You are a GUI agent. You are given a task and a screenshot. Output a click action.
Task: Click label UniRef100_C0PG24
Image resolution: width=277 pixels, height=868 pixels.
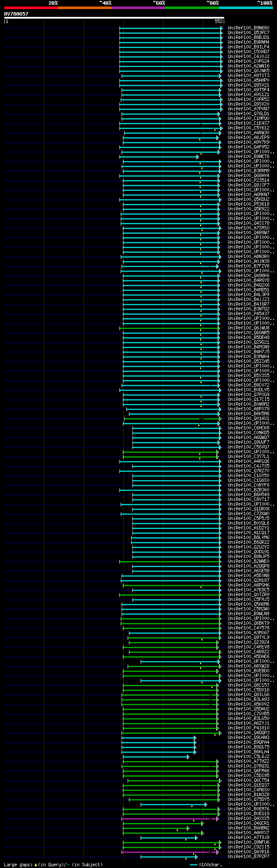(x=248, y=61)
